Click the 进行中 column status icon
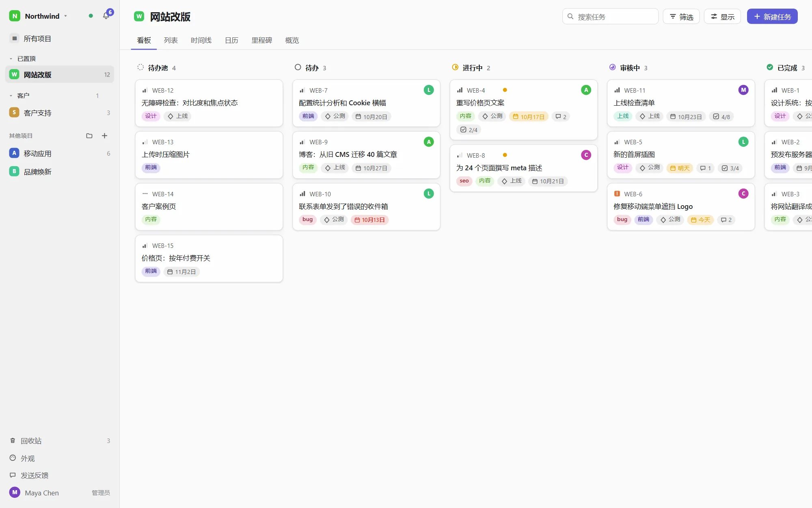Image resolution: width=812 pixels, height=508 pixels. pyautogui.click(x=455, y=67)
